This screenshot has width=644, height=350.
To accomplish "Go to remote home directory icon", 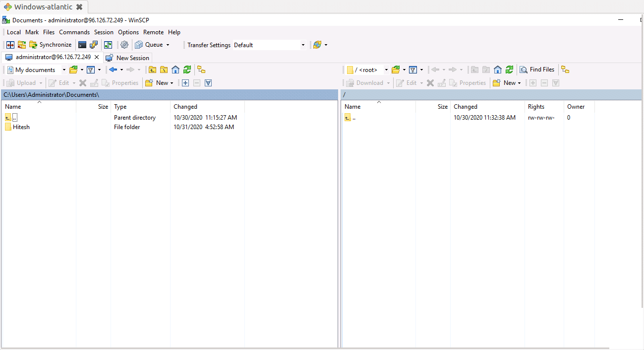I will 498,70.
